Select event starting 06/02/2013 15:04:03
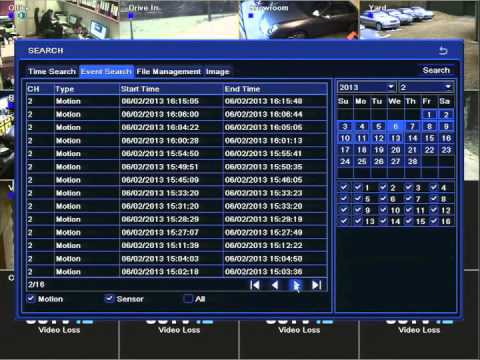This screenshot has width=480, height=360. click(177, 259)
